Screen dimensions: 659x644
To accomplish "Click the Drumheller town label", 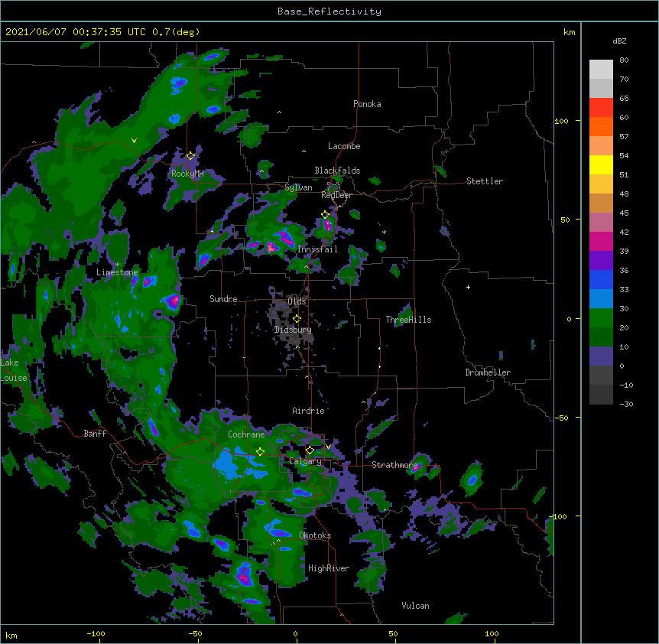I will 488,372.
